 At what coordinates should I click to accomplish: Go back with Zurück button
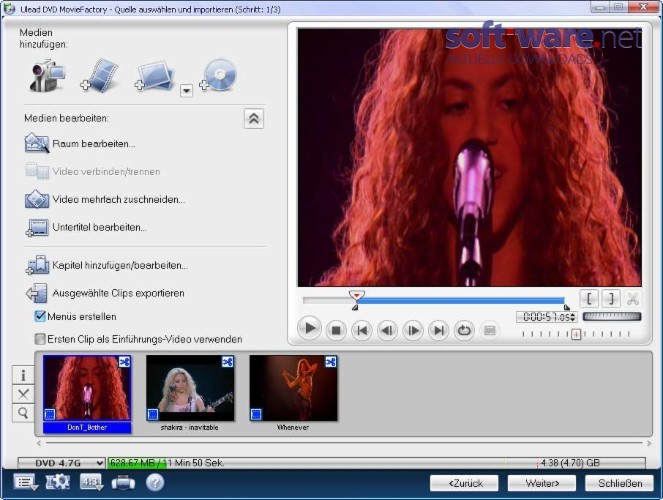[x=464, y=483]
